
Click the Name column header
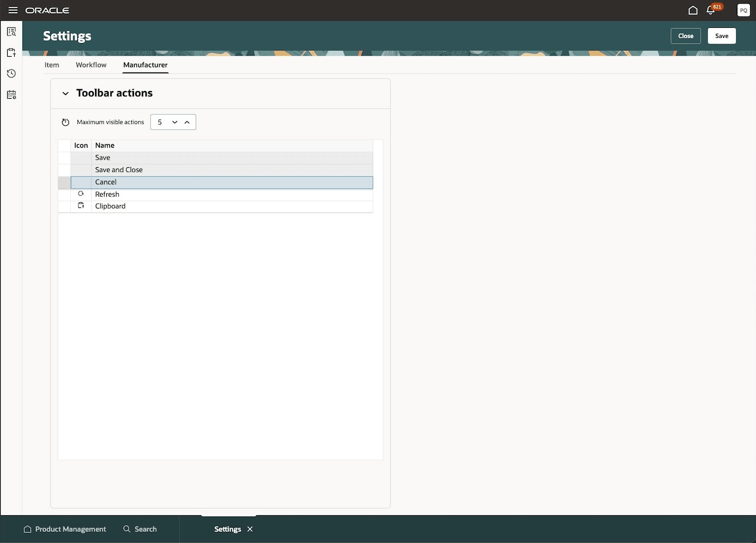(105, 145)
